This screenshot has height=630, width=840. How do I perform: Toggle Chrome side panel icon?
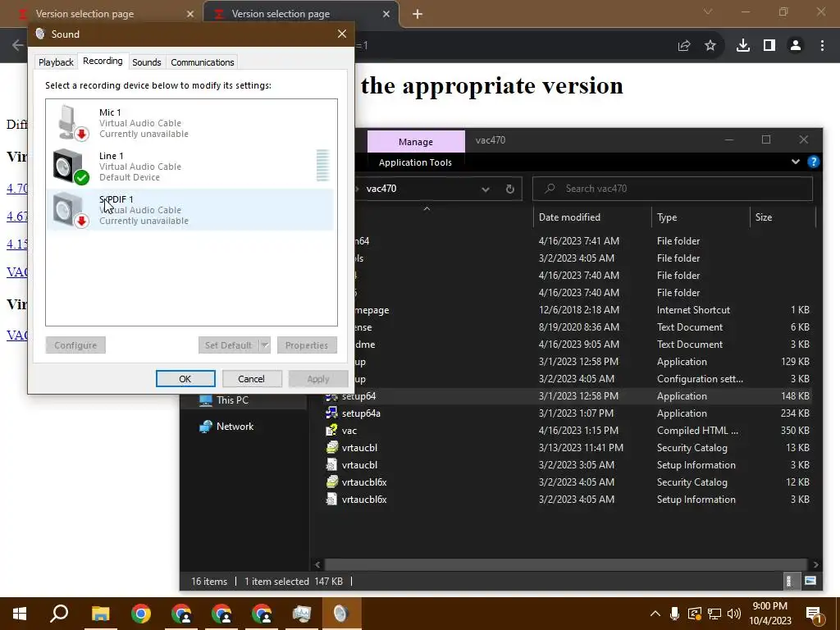coord(769,46)
